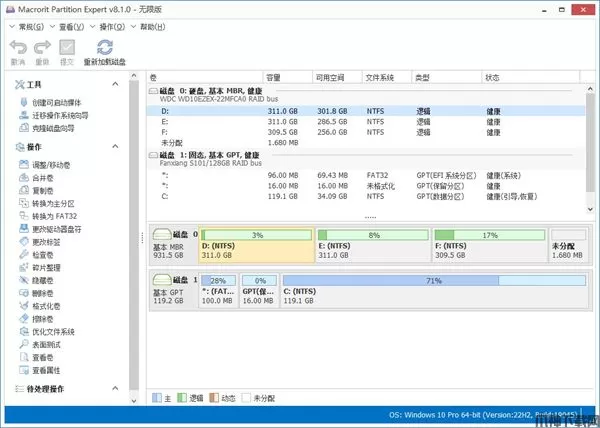Click 转换为 FAT32 in operations list

[54, 215]
